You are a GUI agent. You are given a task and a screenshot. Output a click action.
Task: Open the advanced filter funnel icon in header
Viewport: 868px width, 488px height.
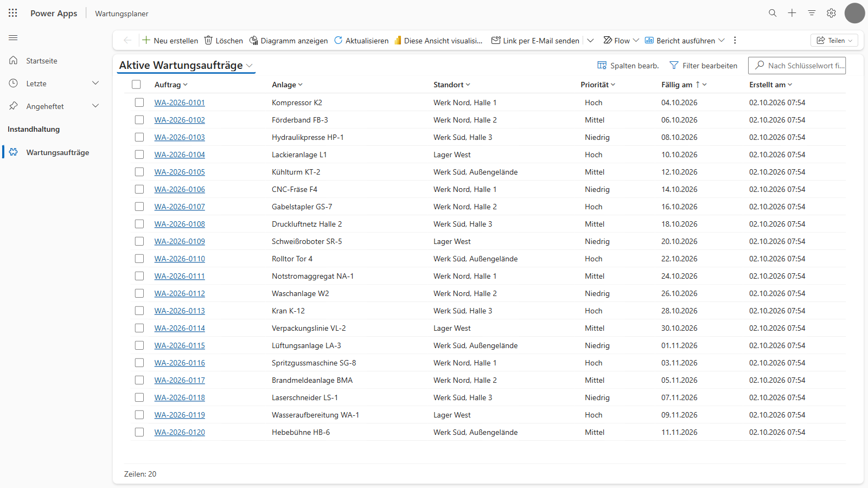[812, 13]
